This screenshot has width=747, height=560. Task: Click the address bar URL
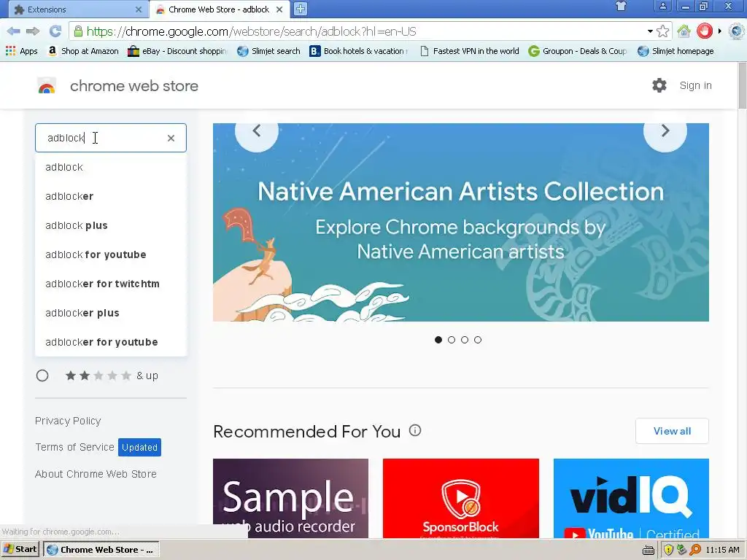coord(252,31)
